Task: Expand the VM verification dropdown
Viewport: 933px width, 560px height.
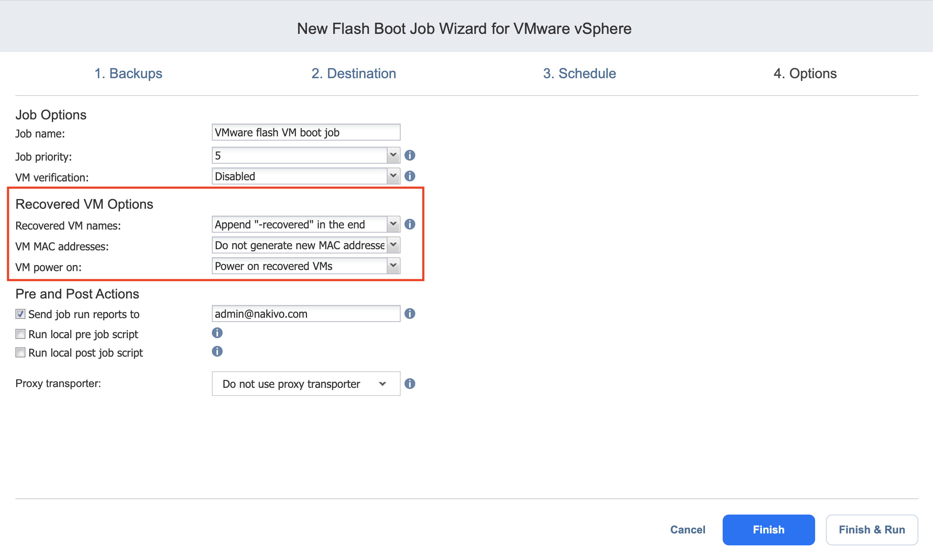Action: click(x=393, y=176)
